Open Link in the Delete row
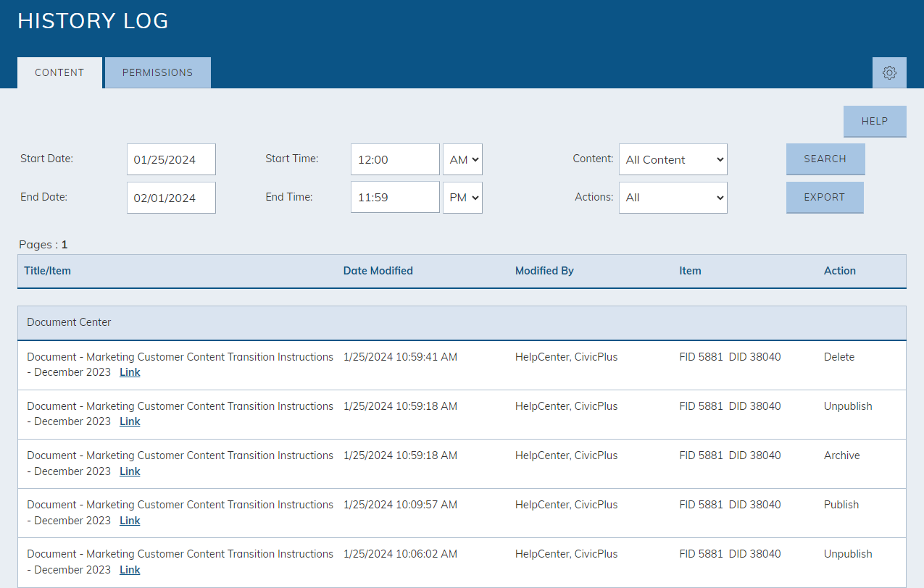Screen dimensions: 924x588 [x=130, y=372]
